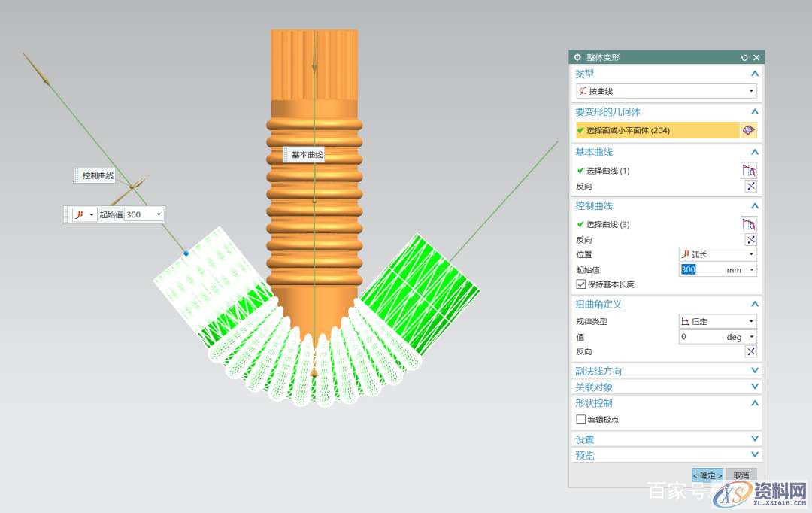The height and width of the screenshot is (513, 812).
Task: Open the 弧长 position dropdown
Action: coord(717,254)
